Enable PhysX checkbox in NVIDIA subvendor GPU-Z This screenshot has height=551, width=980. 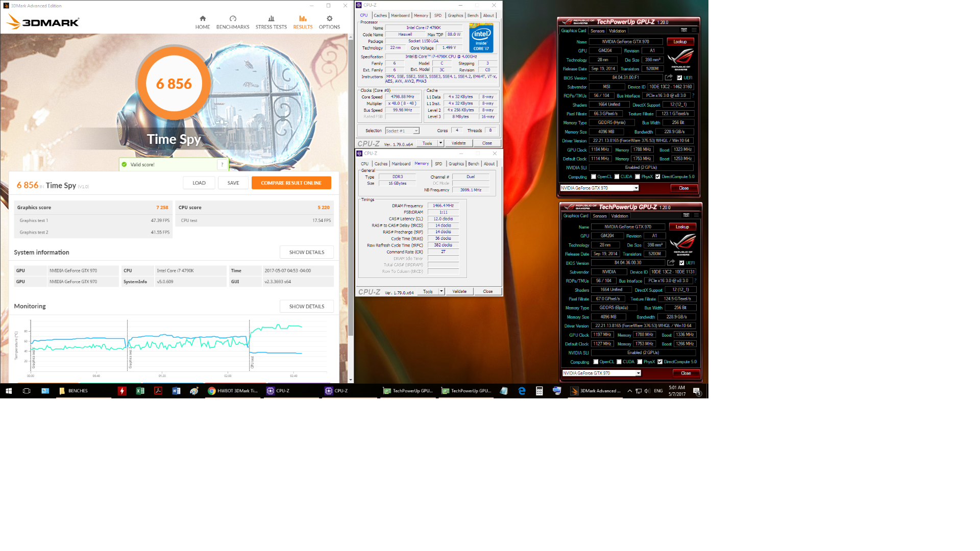coord(640,362)
